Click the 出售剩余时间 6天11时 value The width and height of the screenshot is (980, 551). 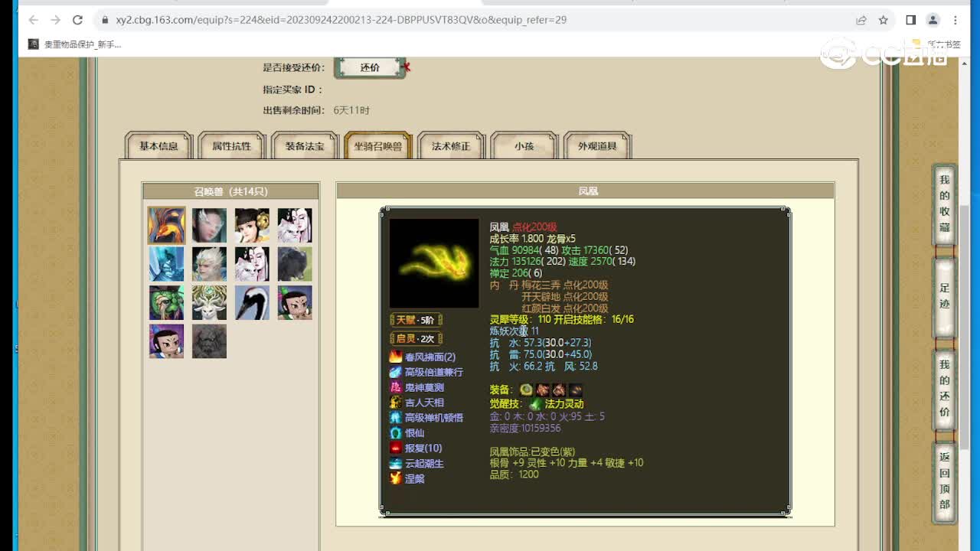[351, 110]
